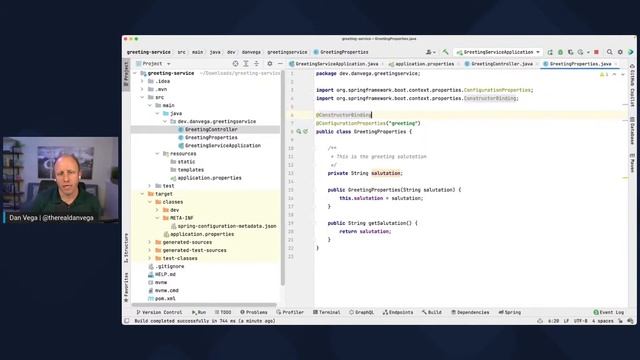Viewport: 640px width, 360px height.
Task: Expand the .idea folder
Action: [x=142, y=81]
